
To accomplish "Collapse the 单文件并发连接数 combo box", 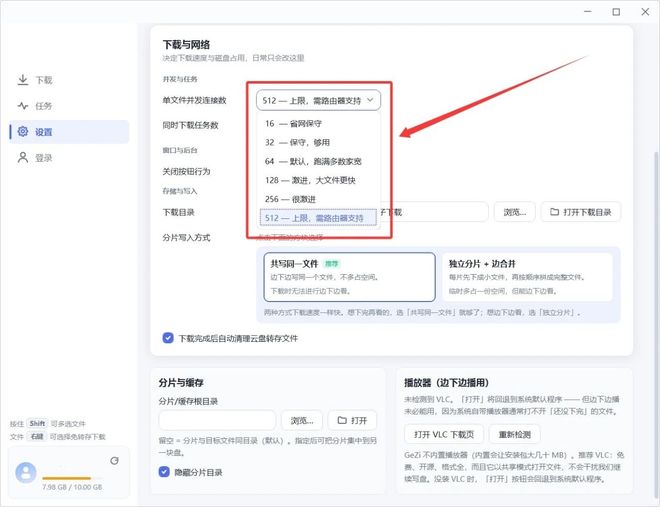I will (318, 101).
